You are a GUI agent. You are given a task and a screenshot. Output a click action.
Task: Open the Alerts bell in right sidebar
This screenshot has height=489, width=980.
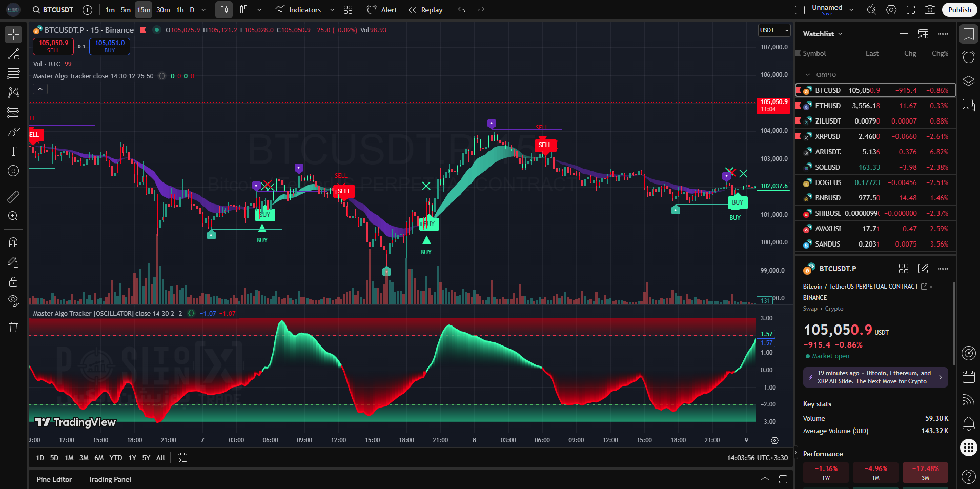tap(968, 424)
